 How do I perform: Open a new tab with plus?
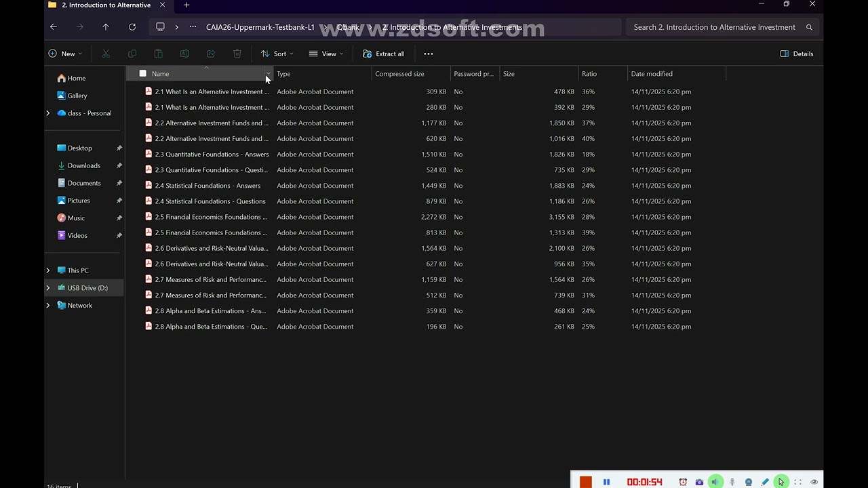pyautogui.click(x=186, y=5)
